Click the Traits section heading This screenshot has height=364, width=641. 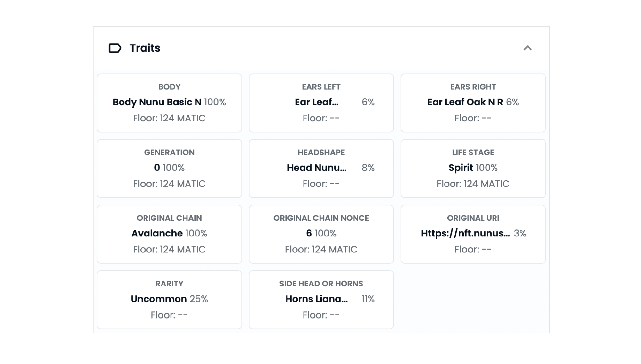click(145, 48)
